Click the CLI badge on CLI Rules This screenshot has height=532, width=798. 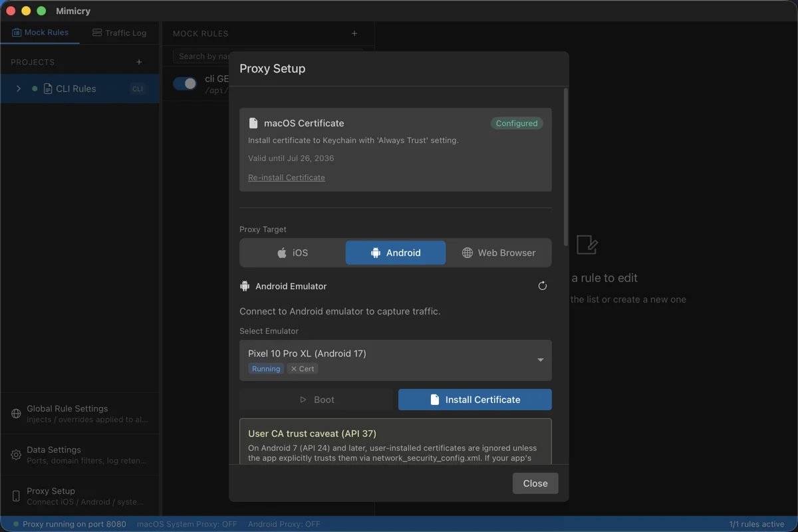click(138, 88)
